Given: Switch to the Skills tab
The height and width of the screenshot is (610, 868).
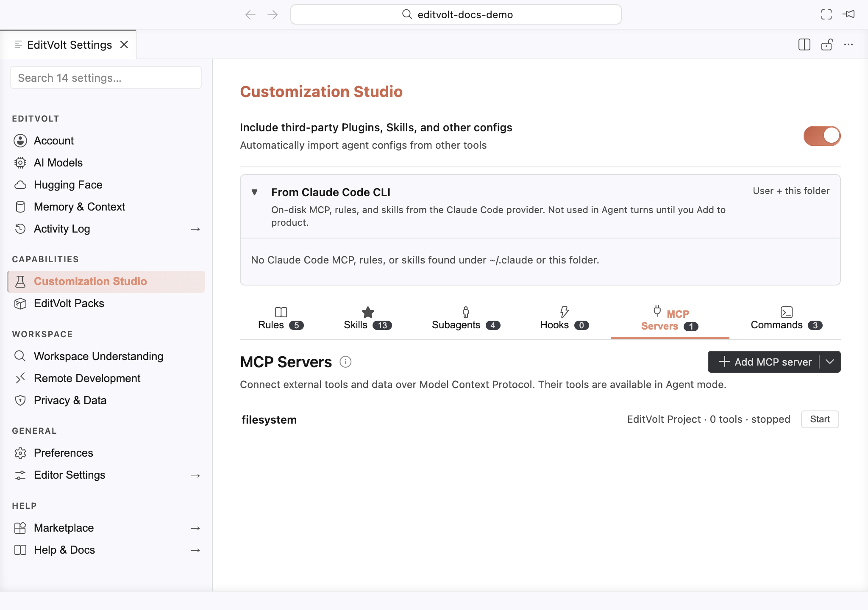Looking at the screenshot, I should pyautogui.click(x=368, y=319).
